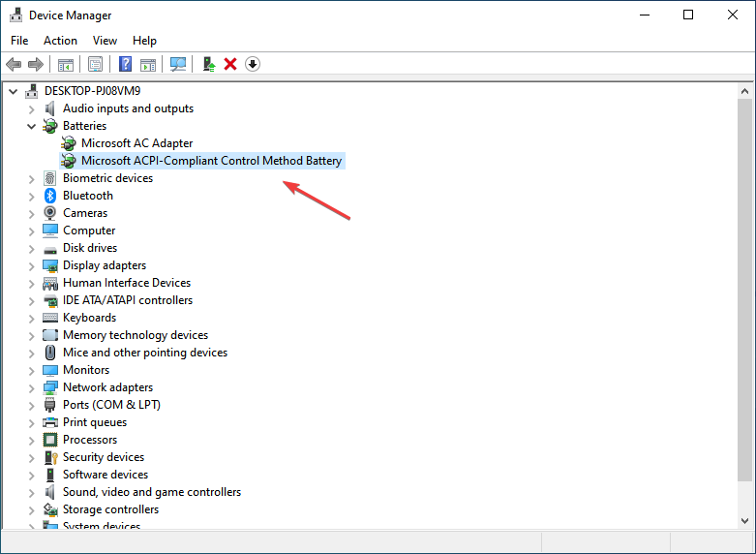Click Disable device down-arrow icon

point(253,64)
